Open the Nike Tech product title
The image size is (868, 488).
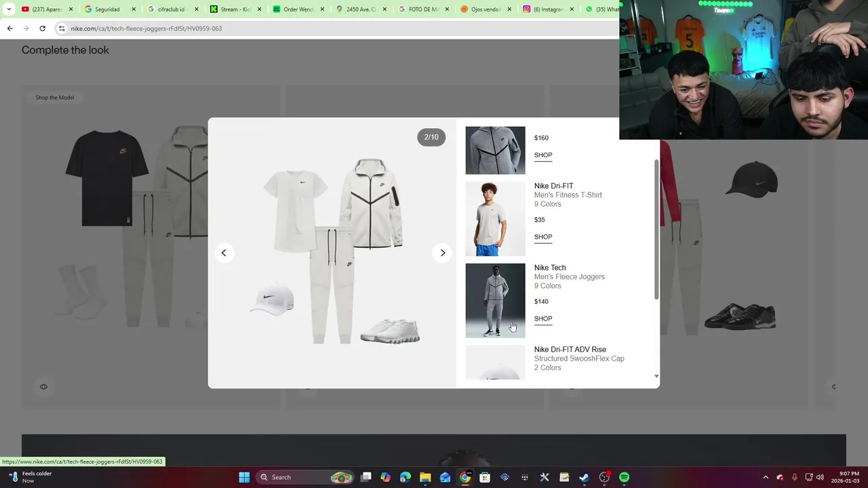[x=550, y=268]
